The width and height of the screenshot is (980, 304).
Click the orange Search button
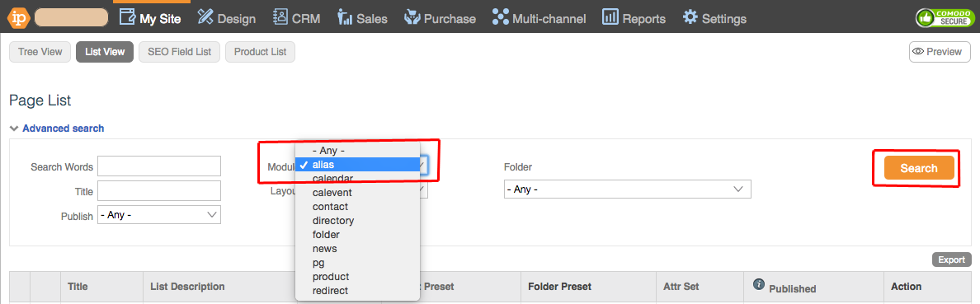pyautogui.click(x=919, y=168)
